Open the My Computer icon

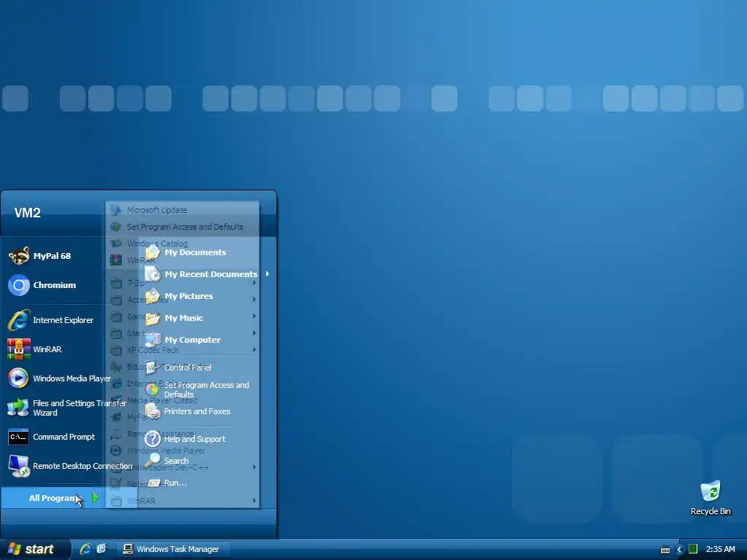point(152,340)
